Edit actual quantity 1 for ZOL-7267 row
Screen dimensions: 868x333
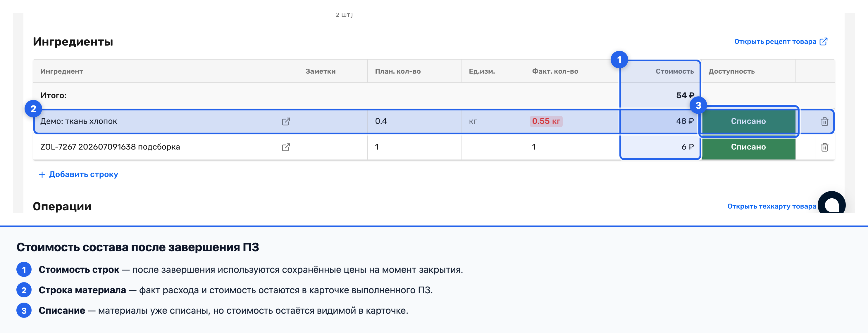coord(572,147)
